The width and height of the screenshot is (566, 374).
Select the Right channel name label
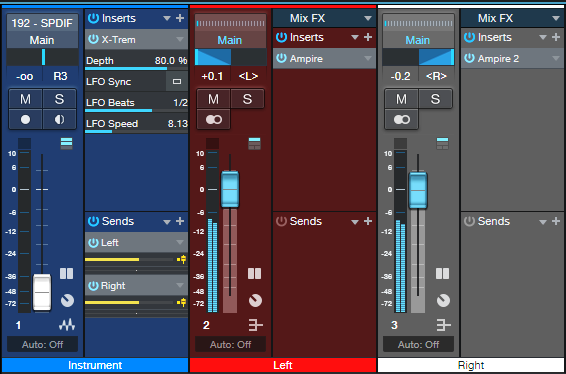tap(471, 365)
